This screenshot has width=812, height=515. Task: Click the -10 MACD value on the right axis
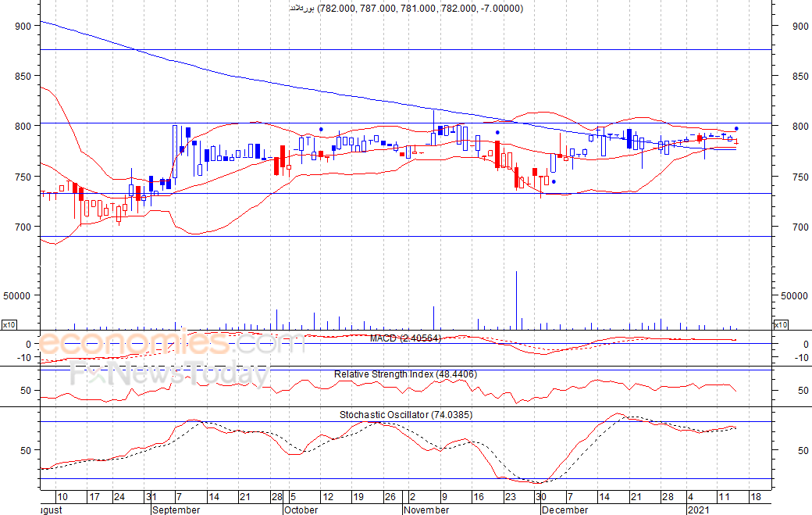[x=802, y=357]
